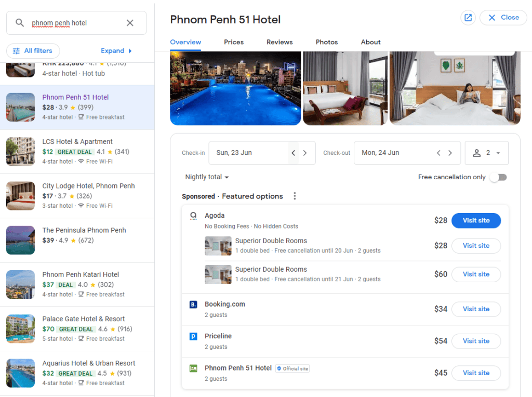Switch to the Prices tab
Screen dimensions: 532x397
234,42
